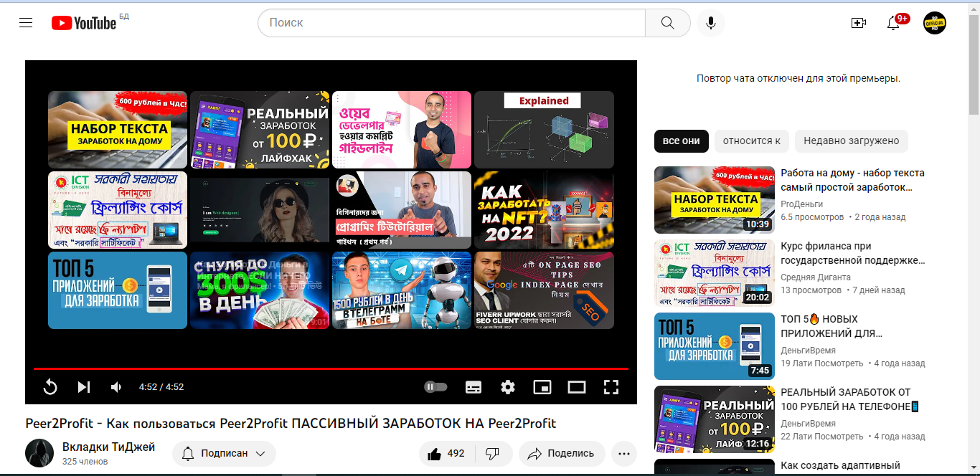Select 'Недавно загружено' filter chip
The image size is (980, 476).
(852, 141)
